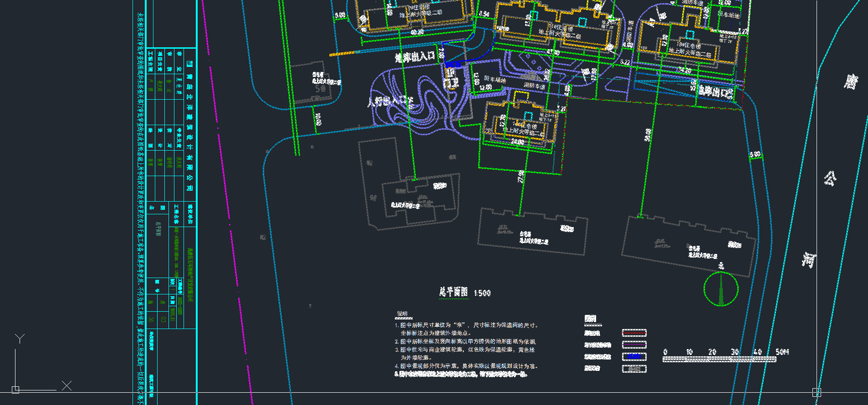The width and height of the screenshot is (868, 405).
Task: Select the vertical 10.00 dimension text
Action: 318,120
